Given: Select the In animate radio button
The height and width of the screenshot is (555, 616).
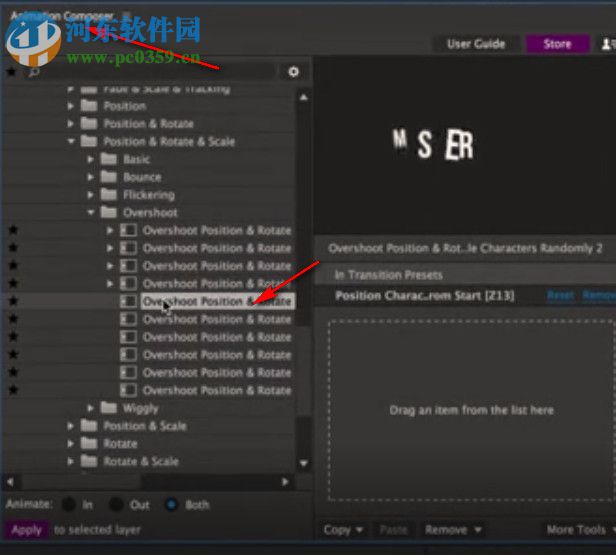Looking at the screenshot, I should click(x=69, y=504).
